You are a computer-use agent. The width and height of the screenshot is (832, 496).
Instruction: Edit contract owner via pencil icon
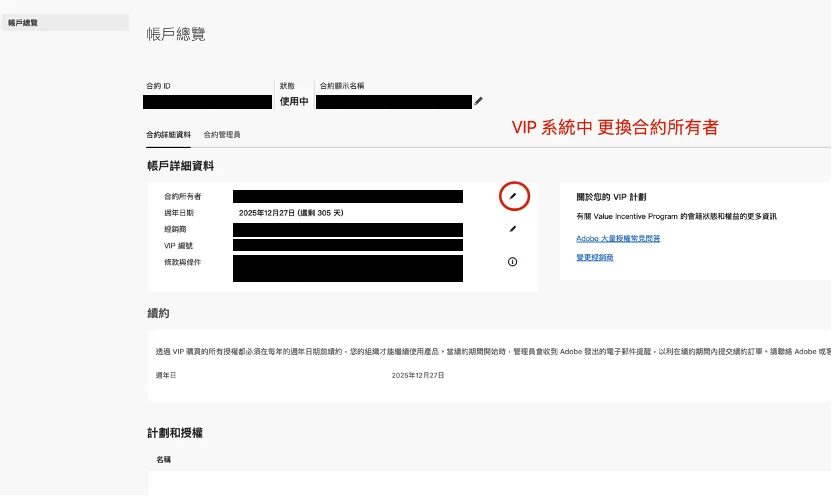(x=513, y=196)
